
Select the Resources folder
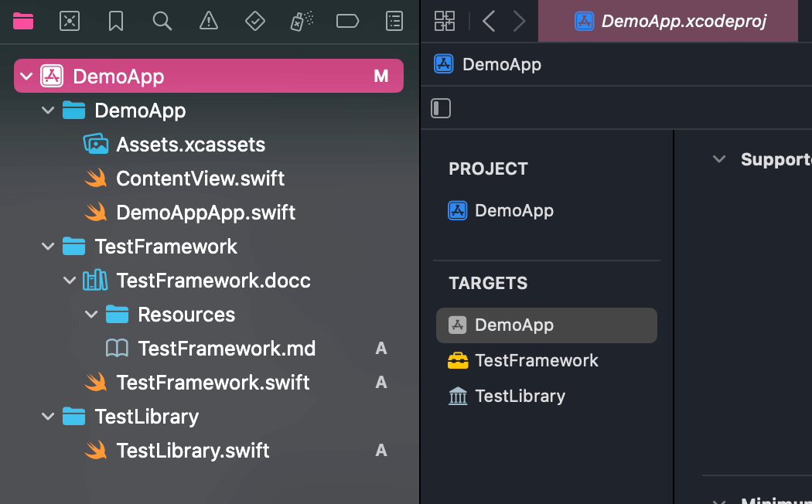[186, 315]
